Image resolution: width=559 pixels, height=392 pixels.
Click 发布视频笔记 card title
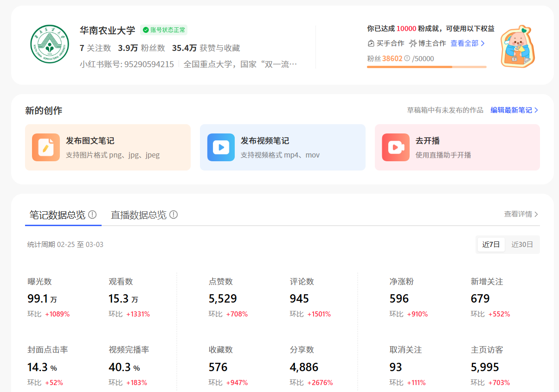[265, 141]
